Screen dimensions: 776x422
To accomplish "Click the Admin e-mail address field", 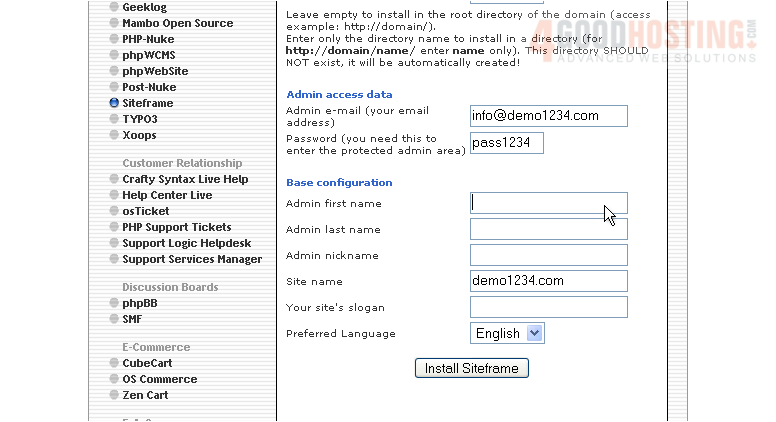I will tap(548, 116).
